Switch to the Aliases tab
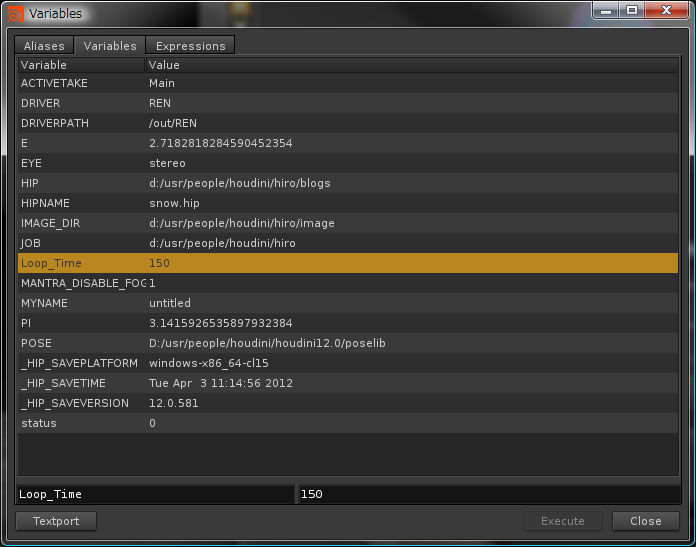Image resolution: width=696 pixels, height=547 pixels. (x=44, y=46)
